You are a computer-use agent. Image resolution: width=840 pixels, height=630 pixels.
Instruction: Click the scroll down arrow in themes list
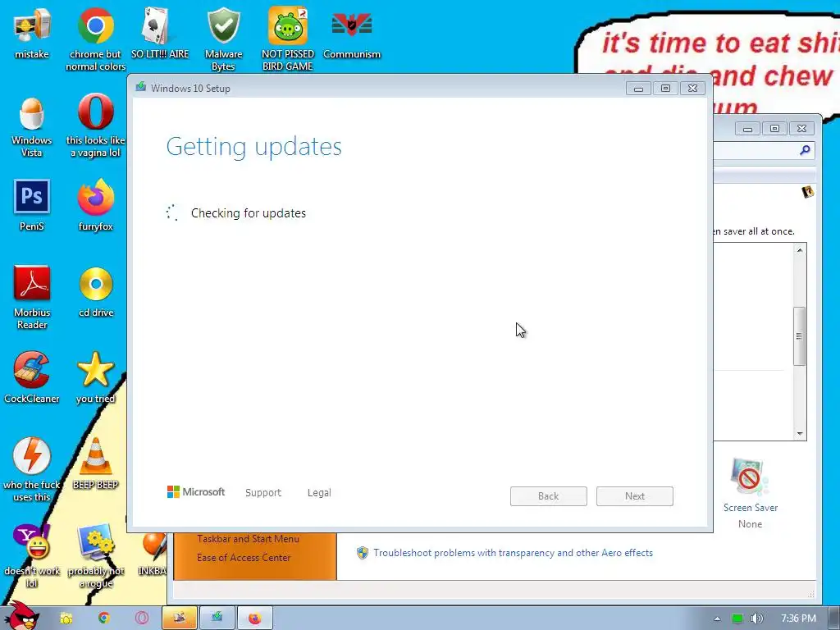tap(800, 433)
